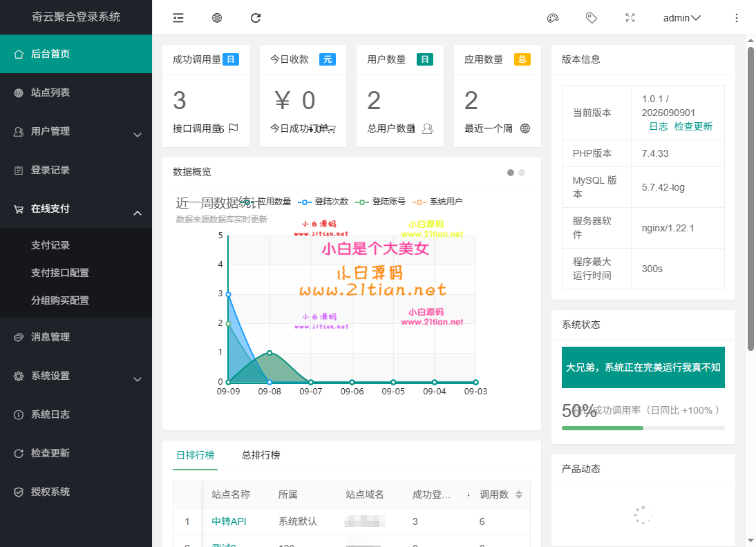The image size is (756, 547).
Task: Open the vertical three-dot more menu
Action: tap(736, 19)
